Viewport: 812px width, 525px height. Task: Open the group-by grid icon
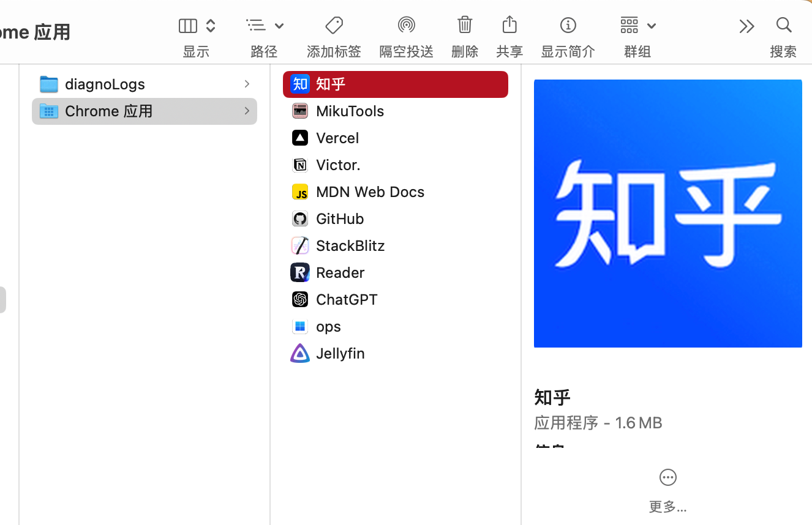click(x=630, y=25)
